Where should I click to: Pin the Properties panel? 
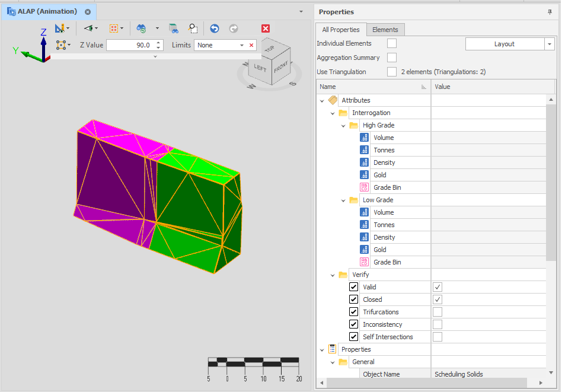click(550, 12)
